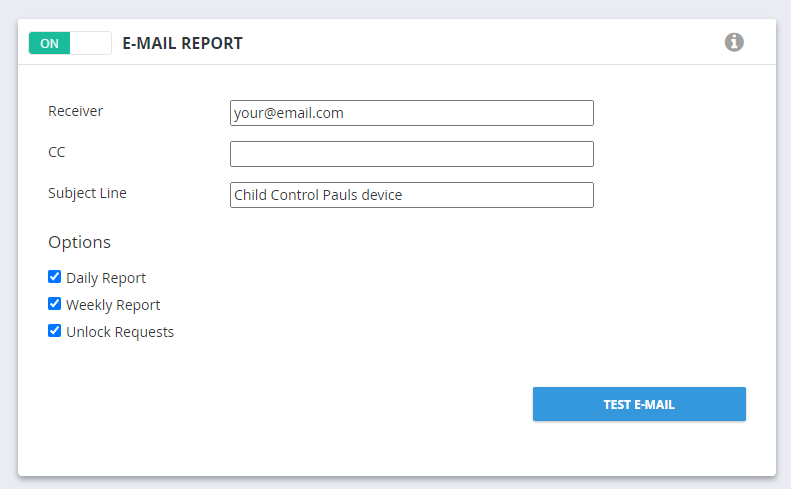
Task: Select the CC label text
Action: coord(56,152)
